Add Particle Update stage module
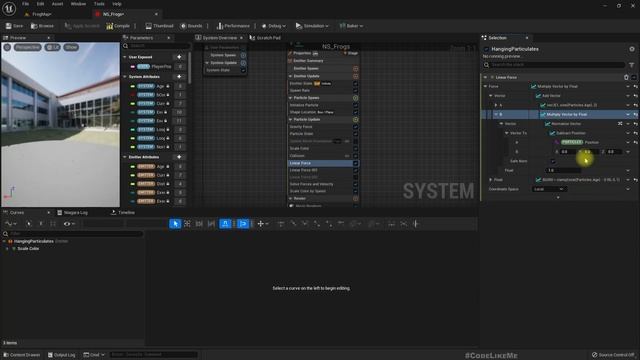640x360 pixels. pos(356,120)
